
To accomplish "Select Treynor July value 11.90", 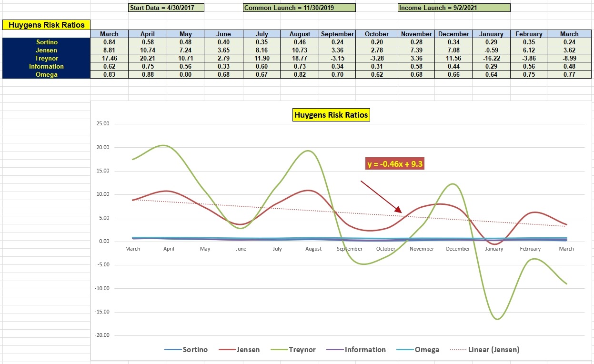I will tap(262, 58).
